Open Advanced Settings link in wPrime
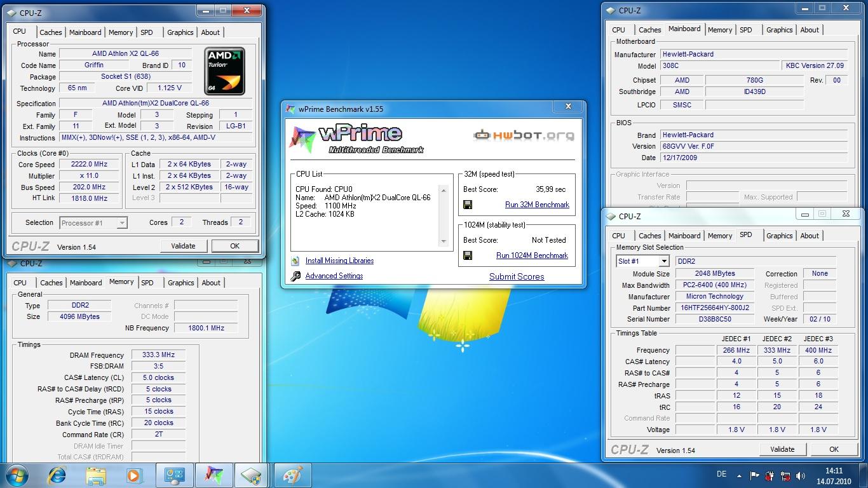868x488 pixels. click(334, 276)
